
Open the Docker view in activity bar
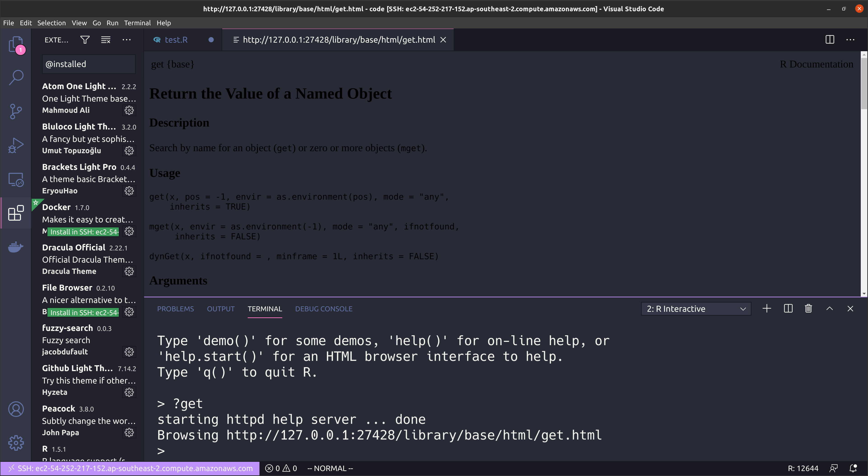tap(16, 247)
